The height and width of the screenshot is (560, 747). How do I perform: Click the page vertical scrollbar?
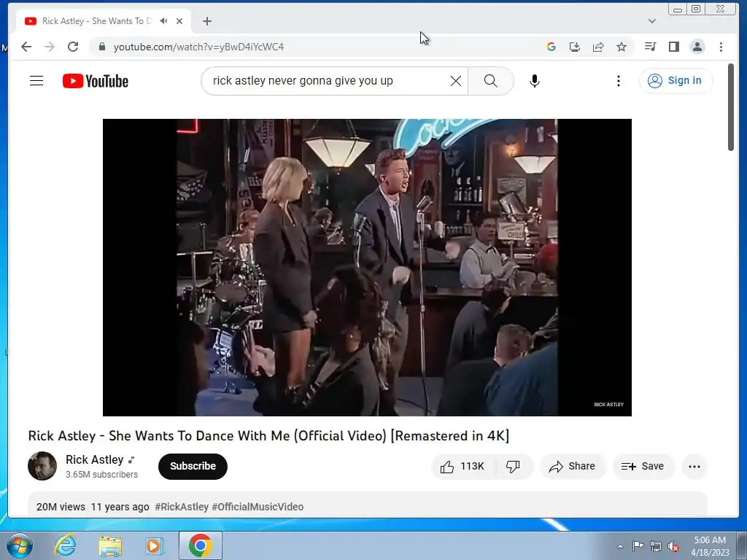pos(731,109)
